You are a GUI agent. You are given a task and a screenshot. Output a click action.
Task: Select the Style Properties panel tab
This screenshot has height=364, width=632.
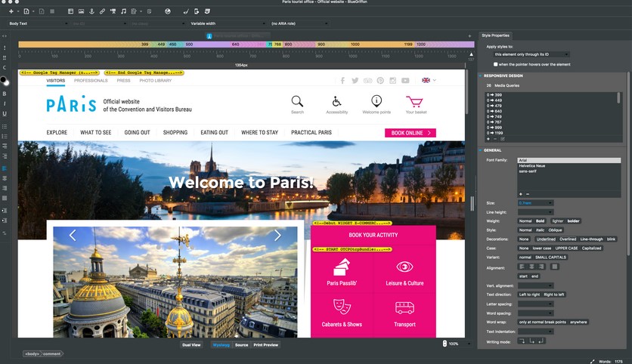pos(495,35)
